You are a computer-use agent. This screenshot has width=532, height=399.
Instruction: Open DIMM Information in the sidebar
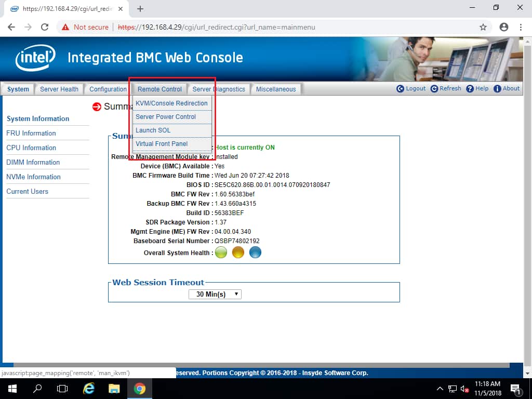[x=33, y=163]
